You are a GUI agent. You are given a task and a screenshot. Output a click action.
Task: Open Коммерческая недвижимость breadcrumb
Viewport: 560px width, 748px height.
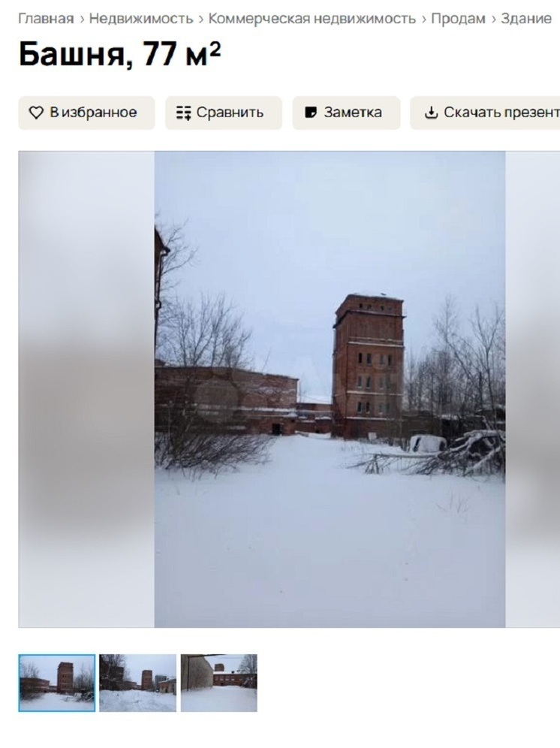click(312, 19)
